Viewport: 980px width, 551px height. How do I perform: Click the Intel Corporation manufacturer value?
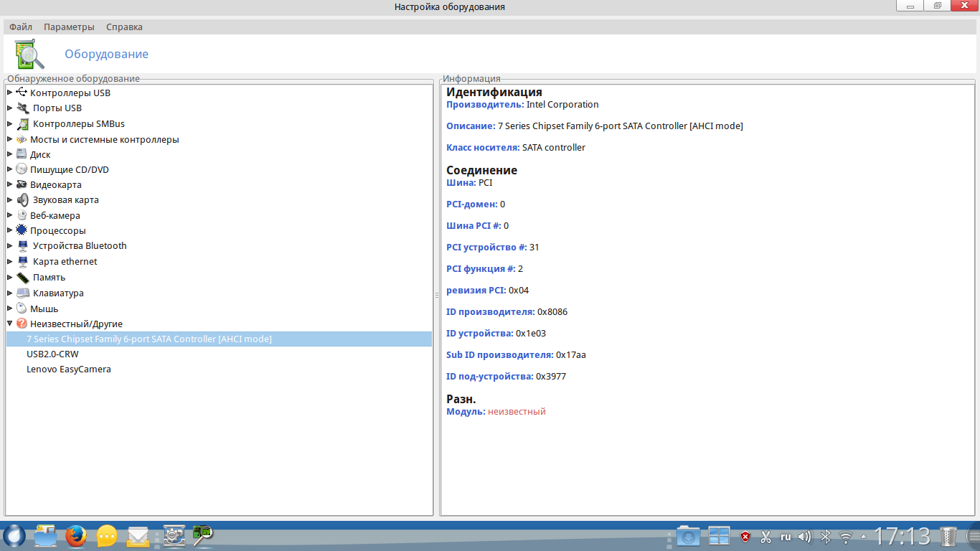(562, 105)
